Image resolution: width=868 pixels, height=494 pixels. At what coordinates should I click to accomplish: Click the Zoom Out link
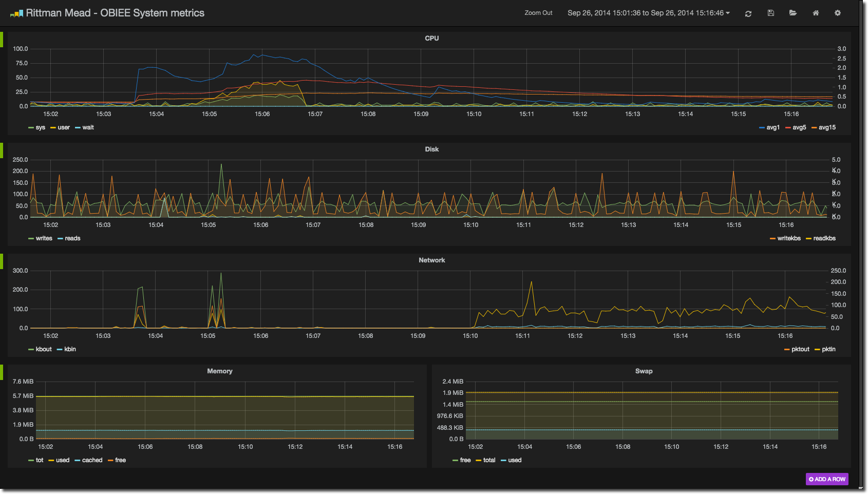[x=538, y=13]
